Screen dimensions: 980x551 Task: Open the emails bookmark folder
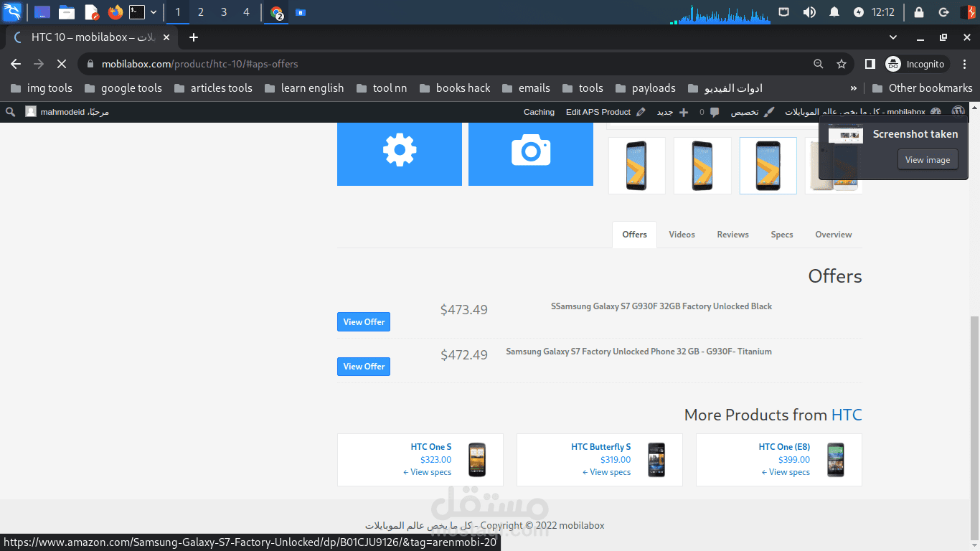[x=526, y=88]
